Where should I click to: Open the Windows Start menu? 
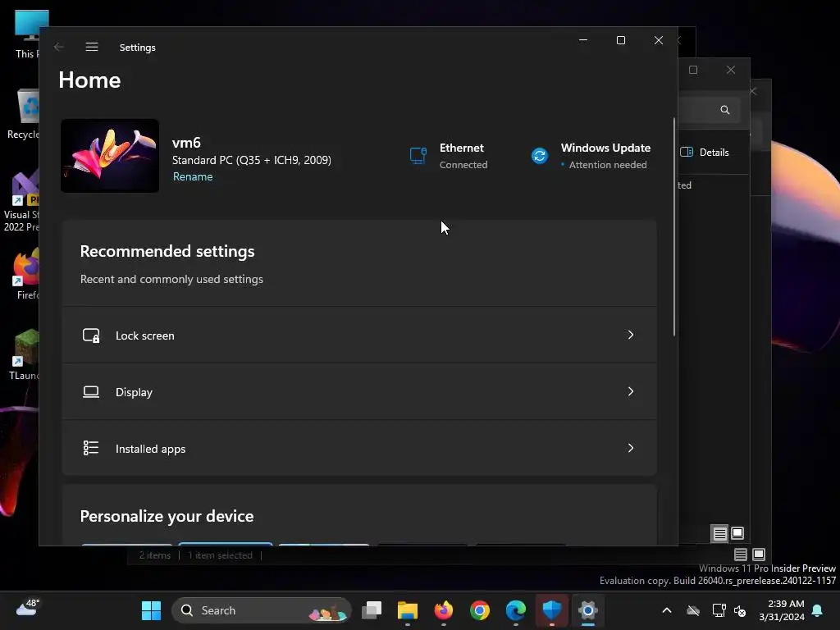(151, 610)
